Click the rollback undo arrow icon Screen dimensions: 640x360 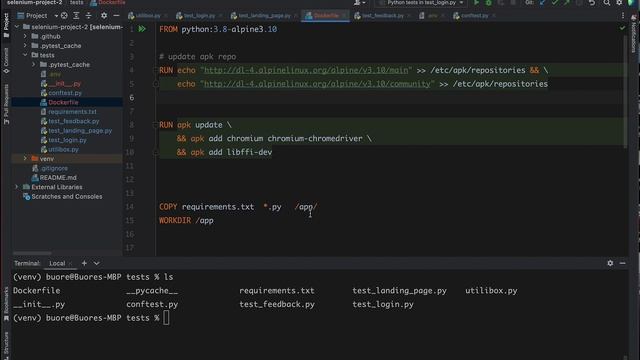click(592, 3)
